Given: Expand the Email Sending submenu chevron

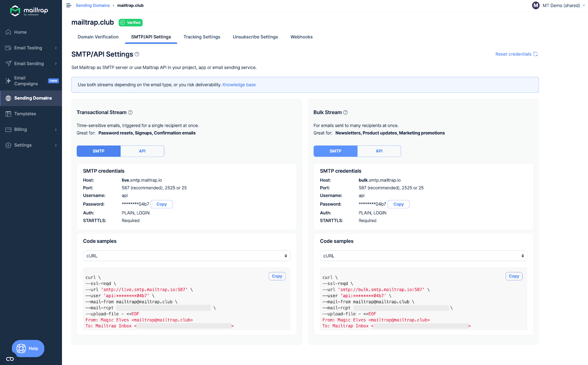Looking at the screenshot, I should [x=56, y=64].
